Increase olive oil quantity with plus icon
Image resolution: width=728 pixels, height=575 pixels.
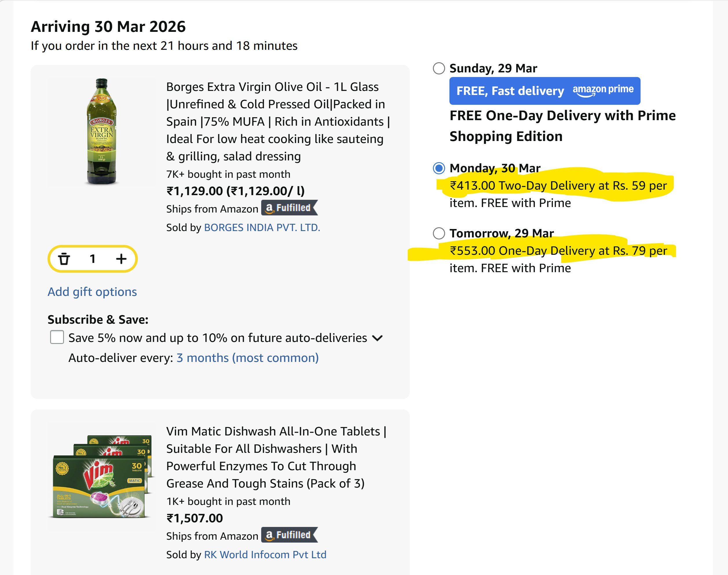[121, 259]
